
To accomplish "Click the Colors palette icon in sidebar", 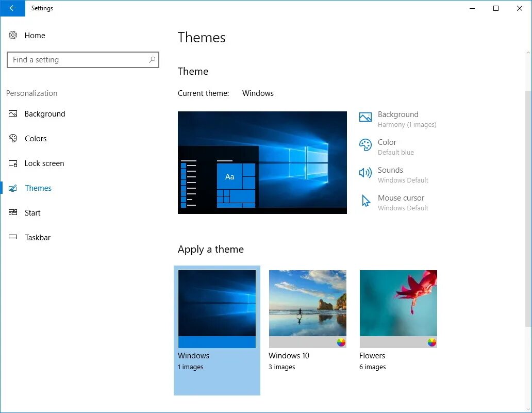I will [x=13, y=138].
